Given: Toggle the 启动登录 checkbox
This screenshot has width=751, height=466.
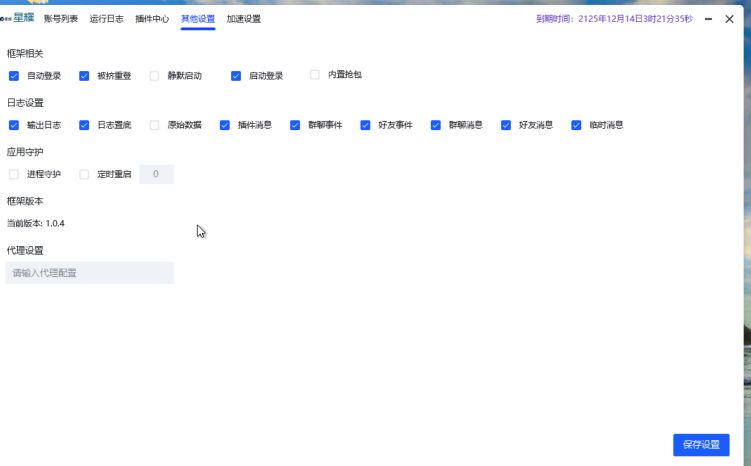Looking at the screenshot, I should (236, 76).
